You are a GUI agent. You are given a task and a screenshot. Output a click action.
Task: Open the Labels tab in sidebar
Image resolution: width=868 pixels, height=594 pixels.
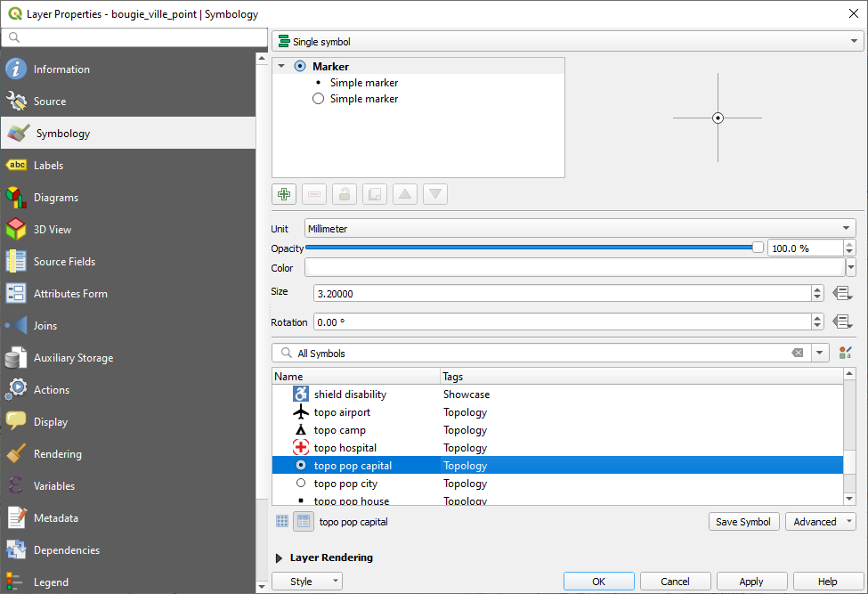[x=48, y=166]
